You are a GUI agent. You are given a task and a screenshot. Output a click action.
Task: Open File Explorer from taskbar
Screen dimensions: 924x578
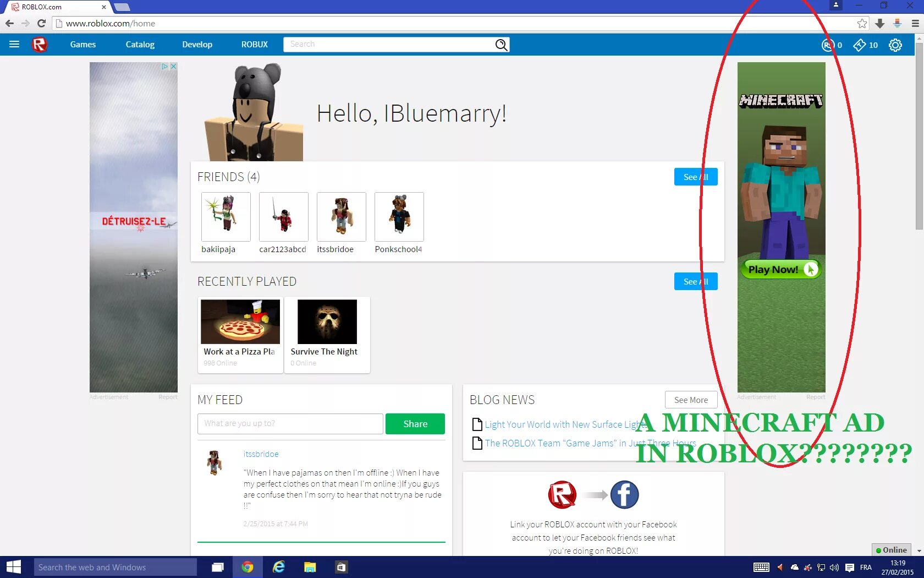310,567
